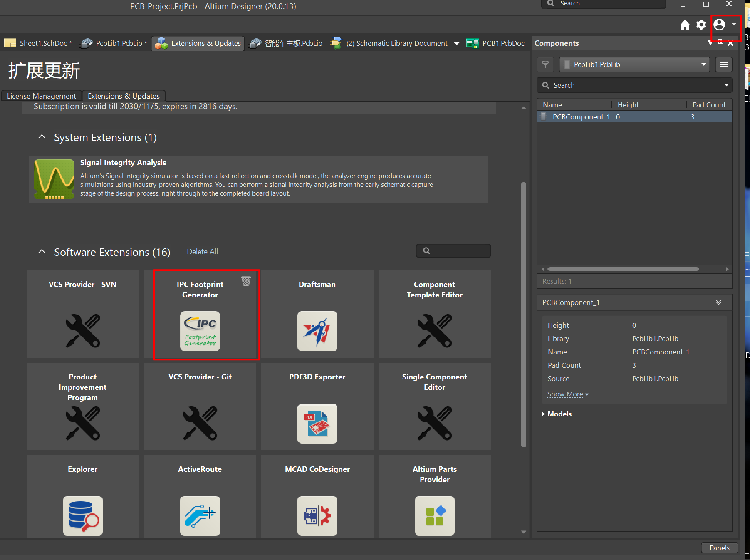The height and width of the screenshot is (560, 750).
Task: Open the user account icon
Action: [719, 25]
